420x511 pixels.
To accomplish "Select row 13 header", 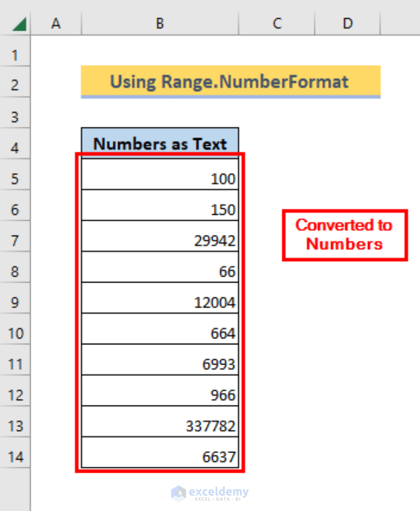I will 15,422.
